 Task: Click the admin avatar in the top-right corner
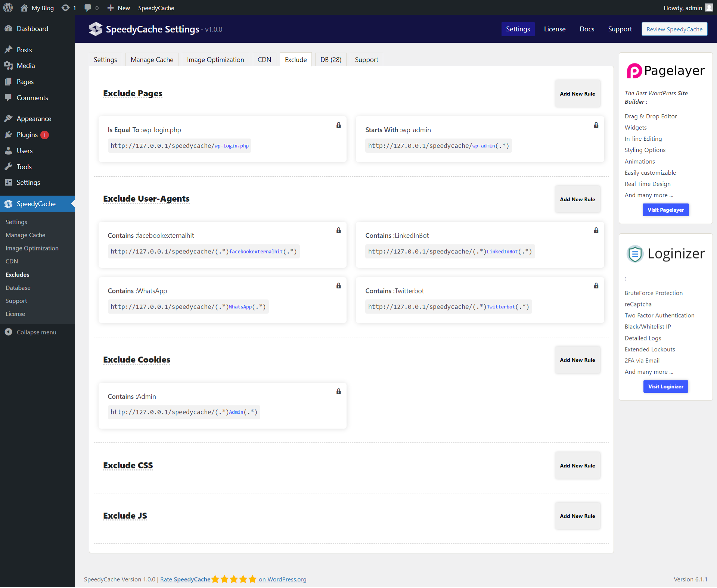coord(709,7)
